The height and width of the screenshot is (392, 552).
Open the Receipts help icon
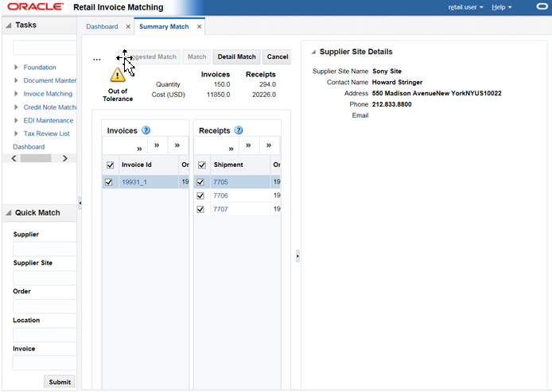tap(239, 130)
